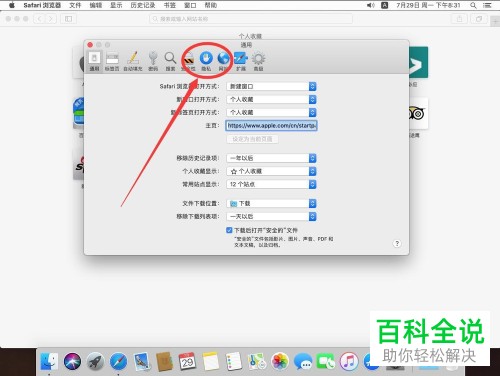Open the Mail stamp icon in Dock
Viewport: 500px width, 376px height.
coord(142,362)
